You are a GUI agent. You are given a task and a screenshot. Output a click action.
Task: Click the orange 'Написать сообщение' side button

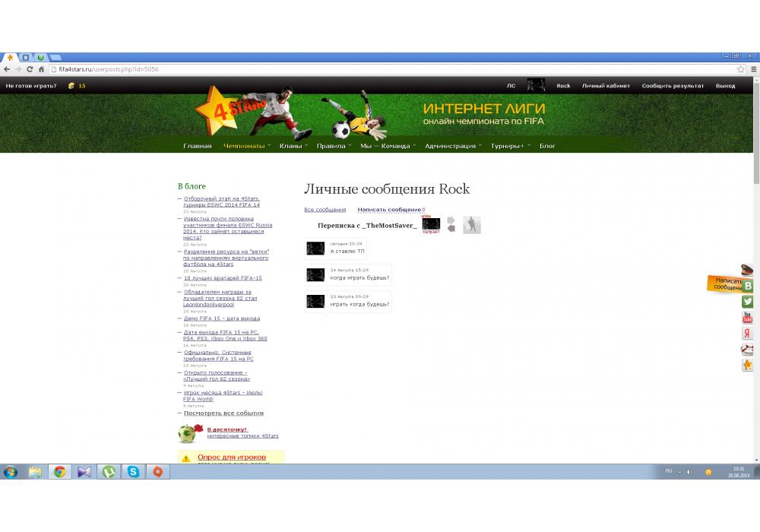725,284
